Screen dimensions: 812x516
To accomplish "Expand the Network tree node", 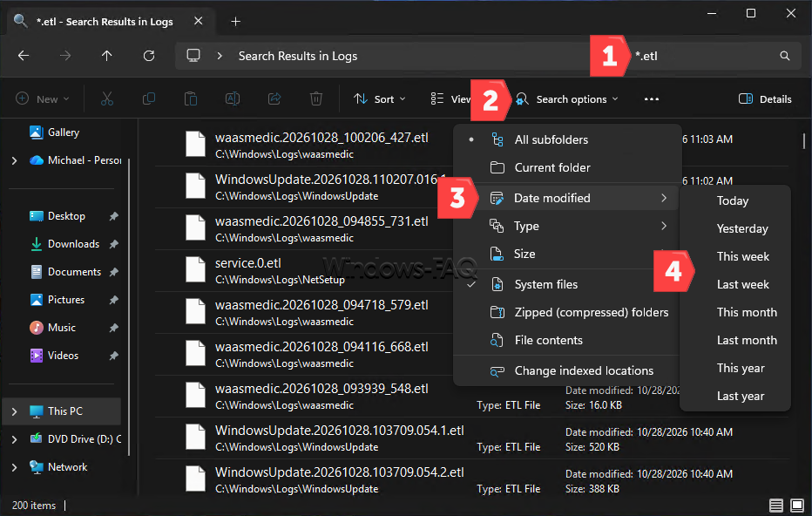I will (x=15, y=467).
